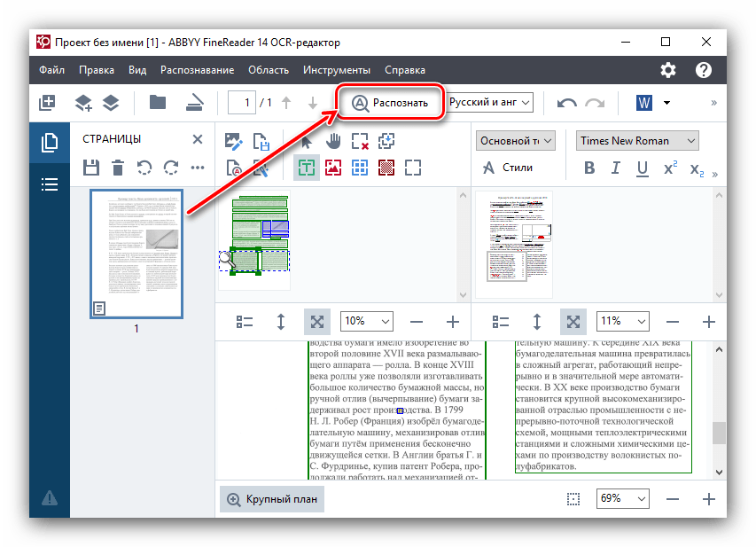Screen dimensions: 756x547
Task: Click the image pane area properties list icon
Action: pos(245,321)
